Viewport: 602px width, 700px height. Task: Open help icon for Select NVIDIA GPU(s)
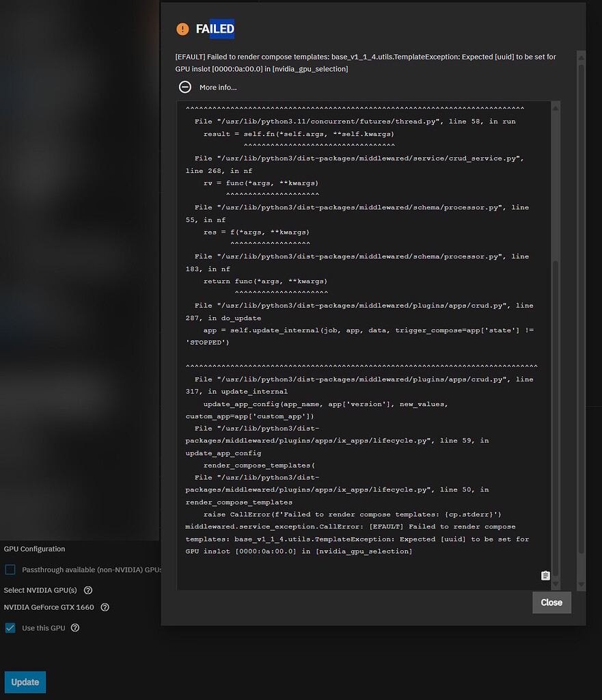(x=88, y=590)
